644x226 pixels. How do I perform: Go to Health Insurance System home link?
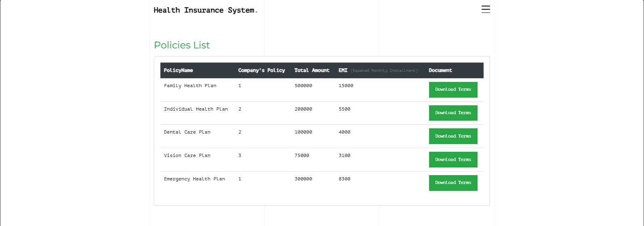pyautogui.click(x=205, y=10)
